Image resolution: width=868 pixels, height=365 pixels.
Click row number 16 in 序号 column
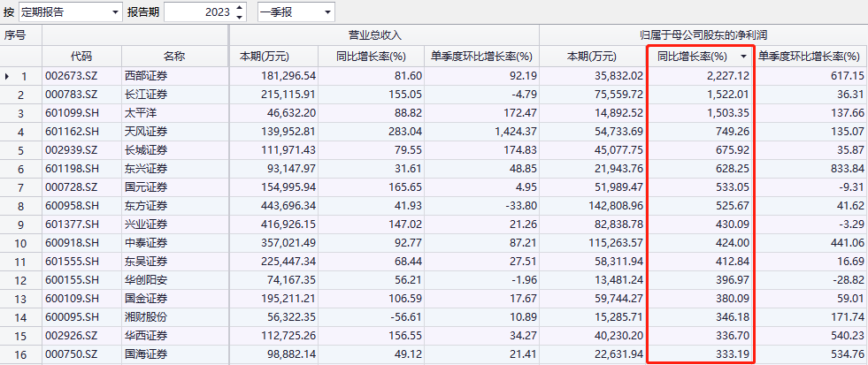tap(24, 354)
